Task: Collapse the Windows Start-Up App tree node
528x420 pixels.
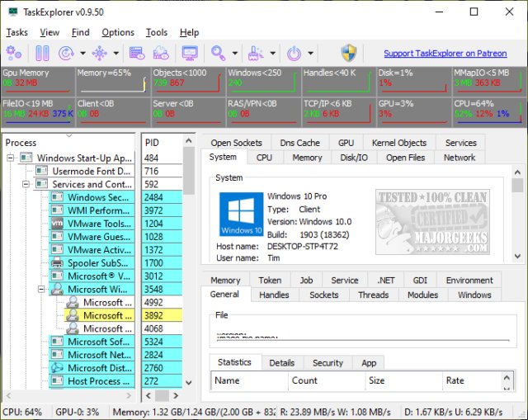Action: coord(11,158)
